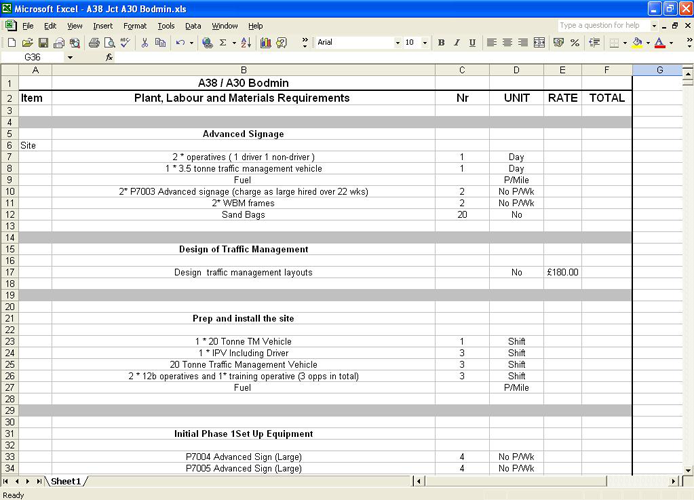Image resolution: width=694 pixels, height=500 pixels.
Task: Toggle underline formatting
Action: 472,42
